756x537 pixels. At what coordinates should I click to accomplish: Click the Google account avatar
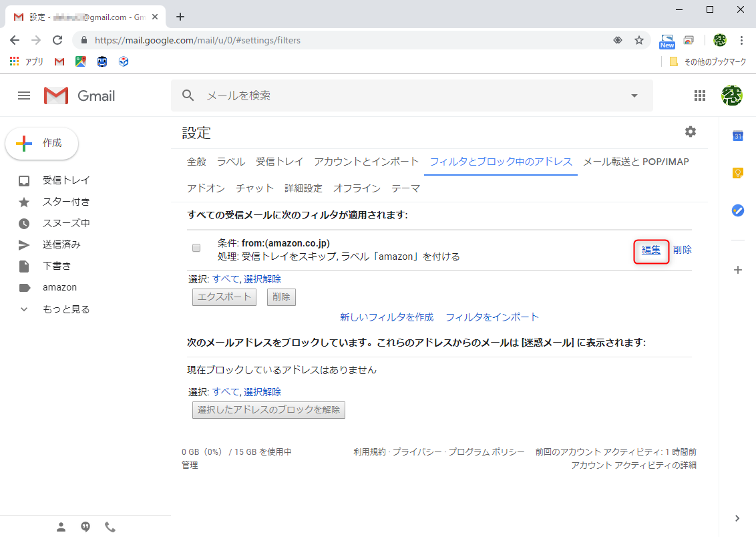click(732, 96)
